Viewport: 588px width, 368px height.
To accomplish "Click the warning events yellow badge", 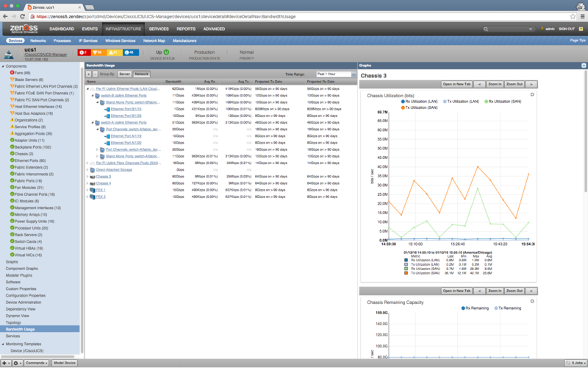I will pyautogui.click(x=115, y=52).
